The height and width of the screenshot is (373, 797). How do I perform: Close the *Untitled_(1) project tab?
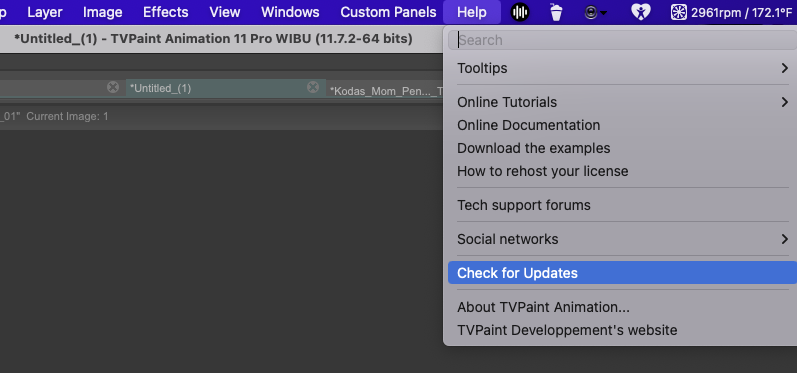click(313, 87)
